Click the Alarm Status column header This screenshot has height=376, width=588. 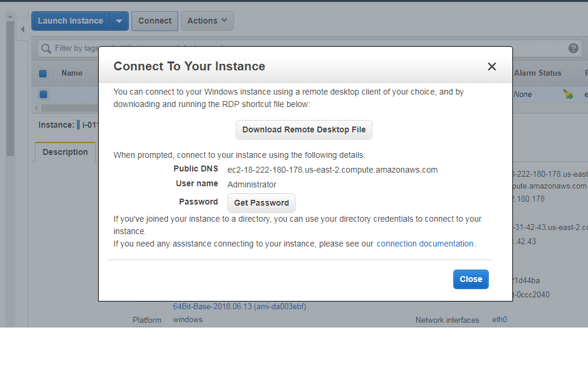point(537,73)
